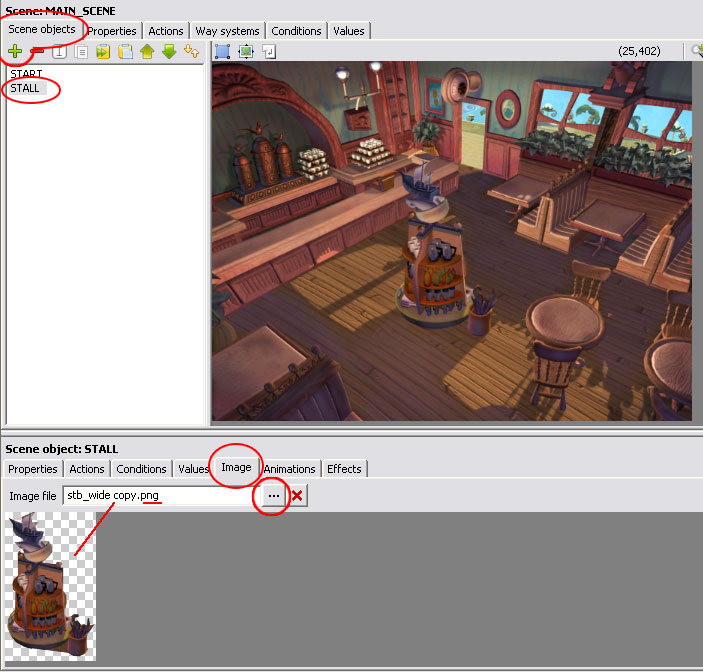Copy the selected scene object
Screen dimensions: 703x672
81,52
